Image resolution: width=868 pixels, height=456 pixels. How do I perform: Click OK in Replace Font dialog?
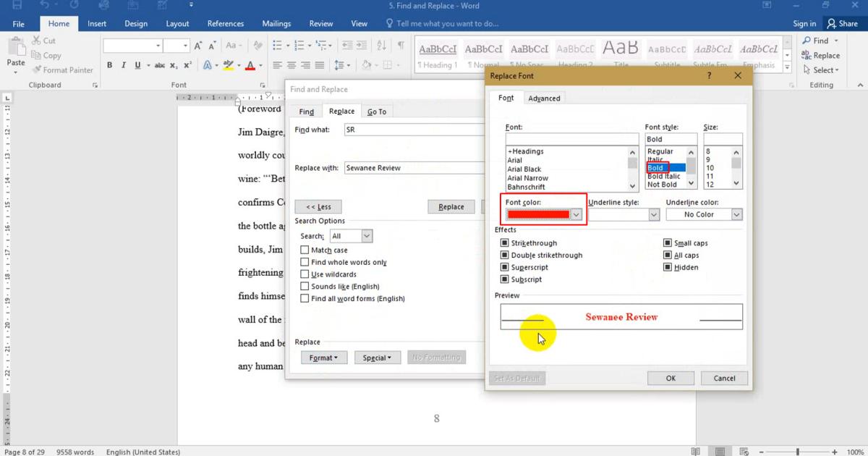pyautogui.click(x=671, y=378)
